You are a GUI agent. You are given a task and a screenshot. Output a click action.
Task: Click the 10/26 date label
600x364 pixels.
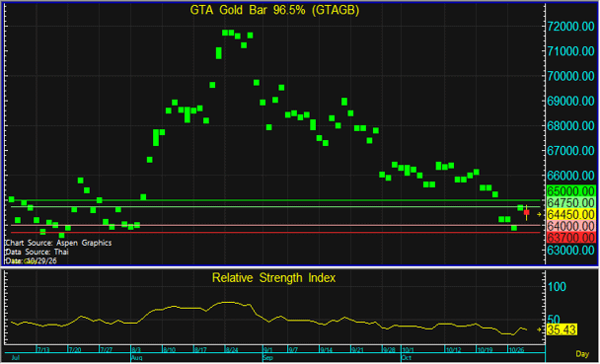point(516,350)
